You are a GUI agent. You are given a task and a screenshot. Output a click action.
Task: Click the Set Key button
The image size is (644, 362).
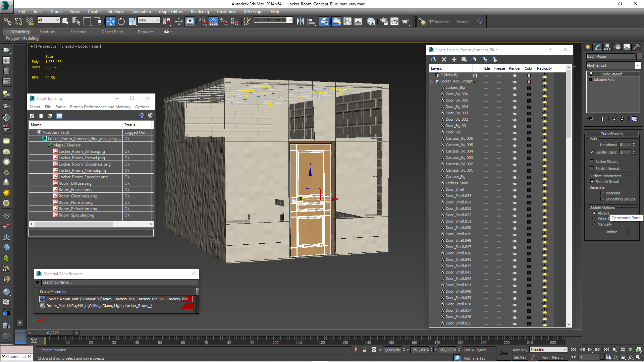click(x=520, y=357)
